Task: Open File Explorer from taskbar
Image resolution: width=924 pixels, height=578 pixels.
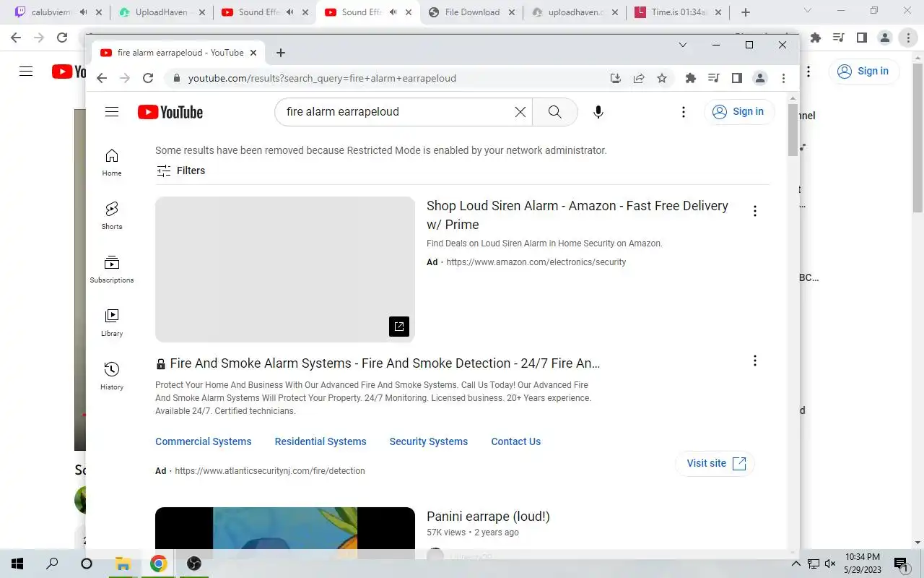Action: (x=123, y=564)
